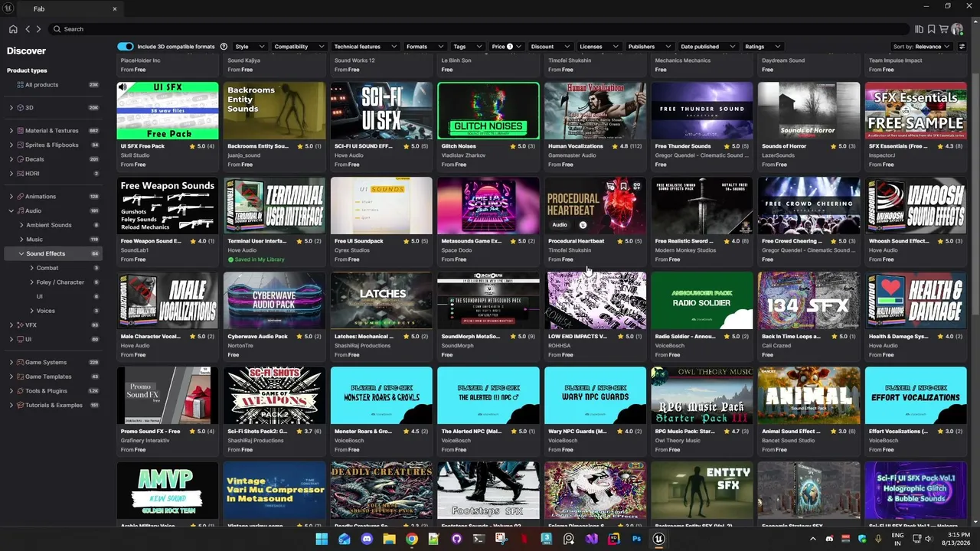The height and width of the screenshot is (551, 980).
Task: Open the Sounds of Horror title link
Action: [784, 146]
